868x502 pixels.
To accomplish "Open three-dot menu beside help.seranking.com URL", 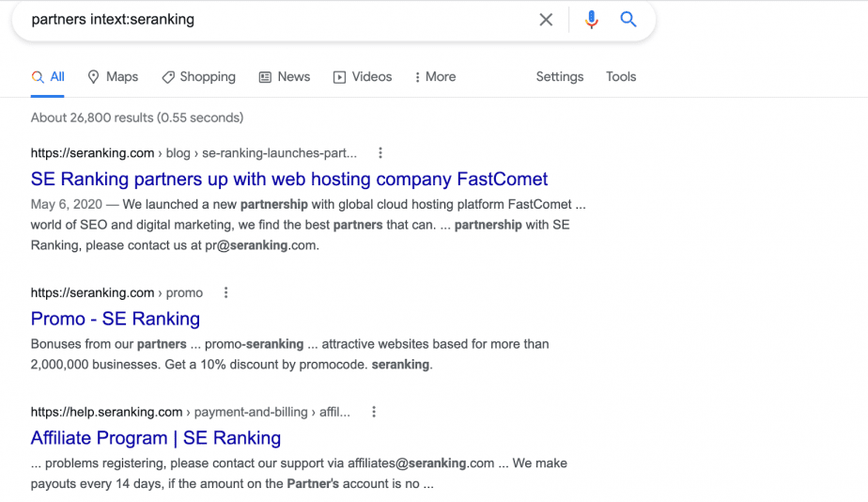I will click(374, 412).
